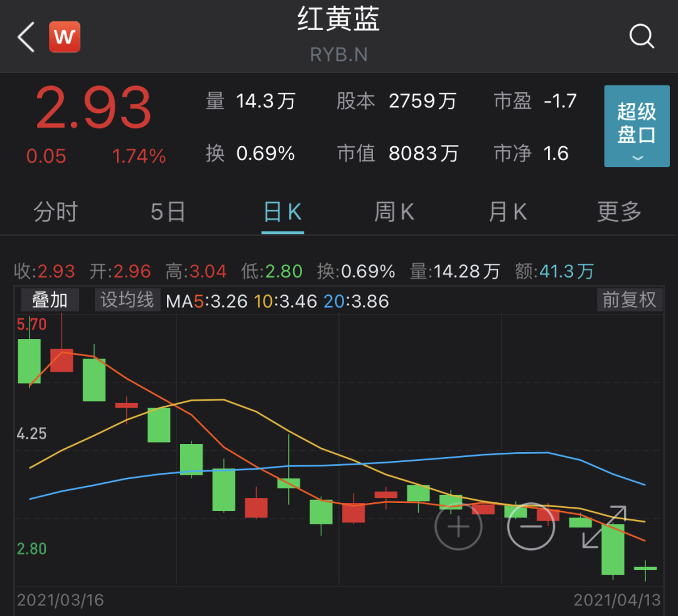Image resolution: width=678 pixels, height=616 pixels.
Task: Tap the MA5:3.26 indicator
Action: pos(207,301)
